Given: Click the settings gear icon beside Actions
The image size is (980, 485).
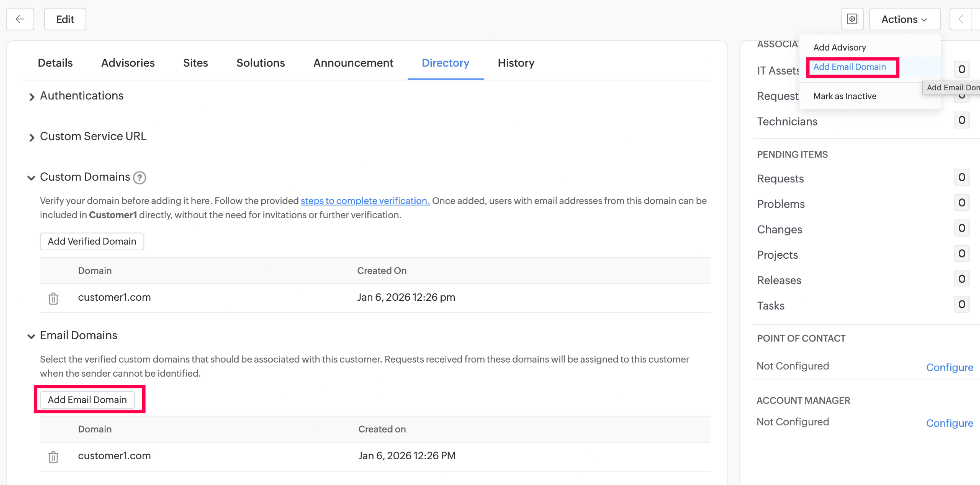Looking at the screenshot, I should tap(852, 19).
